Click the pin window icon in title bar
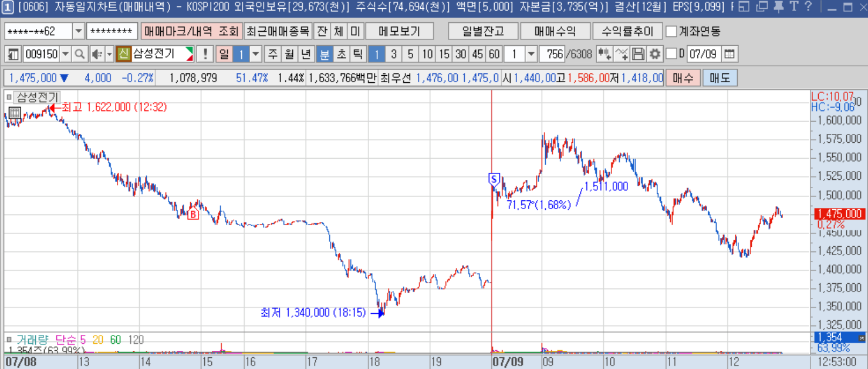Screen dimensions: 868x369 (x=779, y=8)
